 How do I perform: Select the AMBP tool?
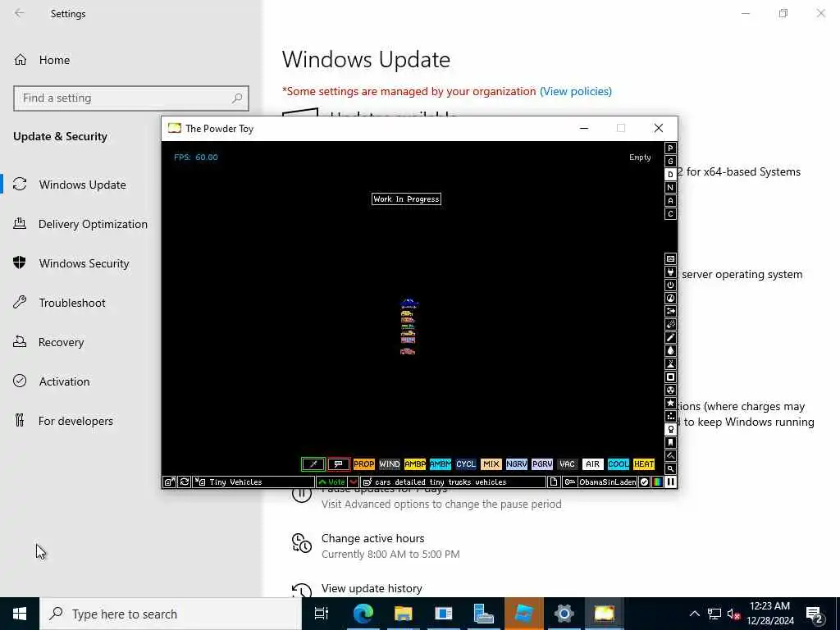coord(414,464)
